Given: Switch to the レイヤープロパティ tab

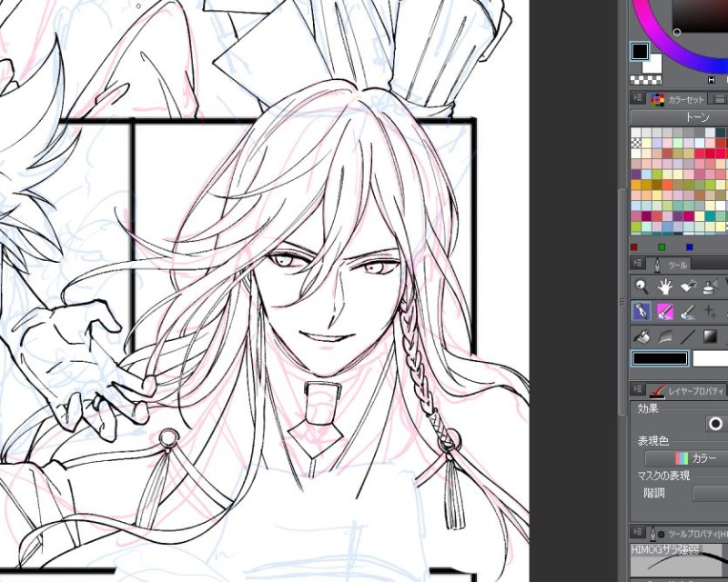Looking at the screenshot, I should [687, 391].
